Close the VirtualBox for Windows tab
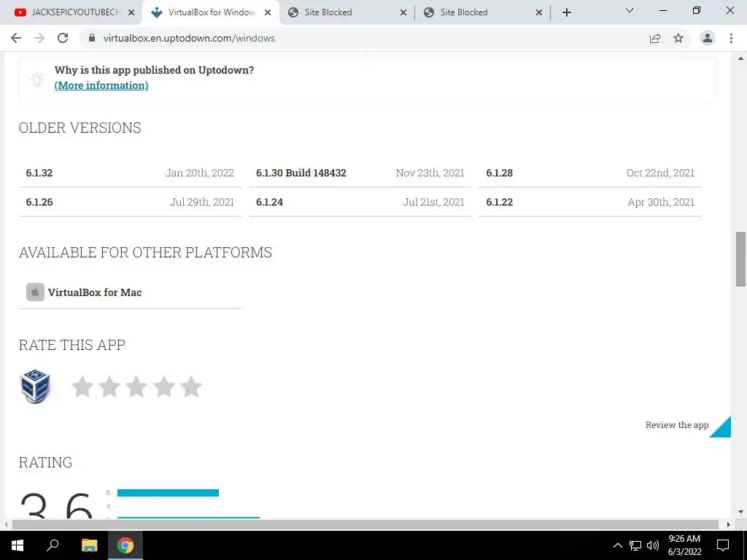747x560 pixels. pyautogui.click(x=268, y=12)
